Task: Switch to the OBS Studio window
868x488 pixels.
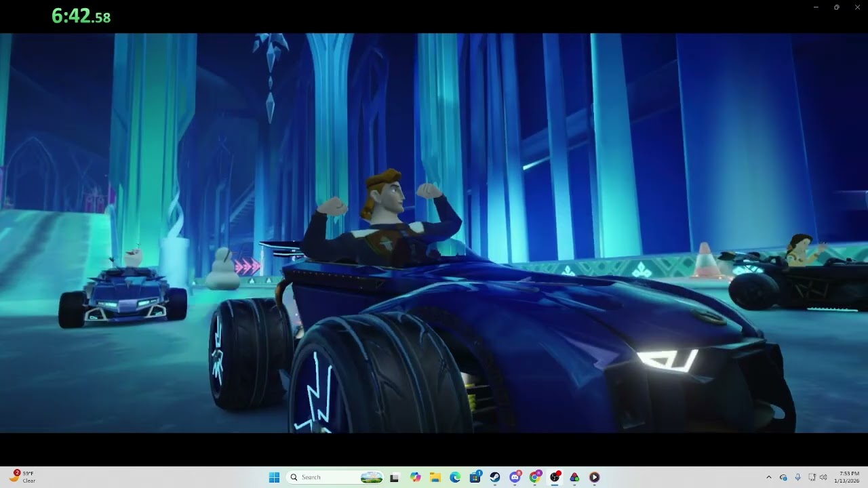Action: point(555,477)
